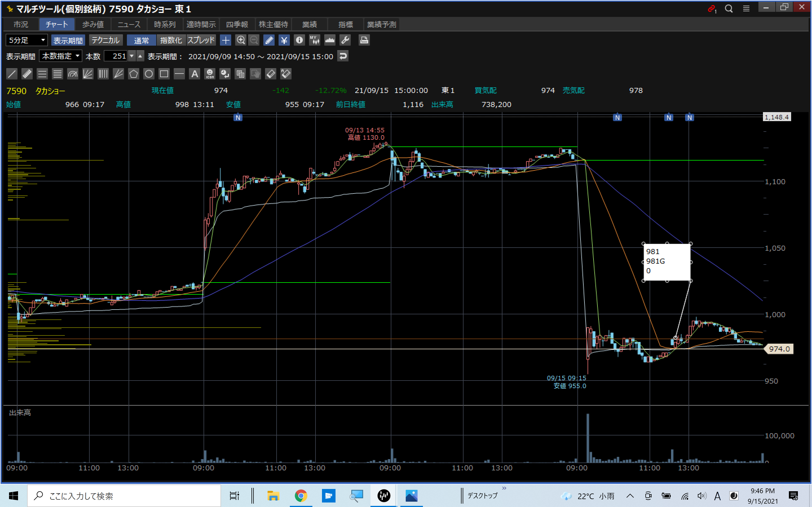Open the 四季報 tab

(237, 25)
